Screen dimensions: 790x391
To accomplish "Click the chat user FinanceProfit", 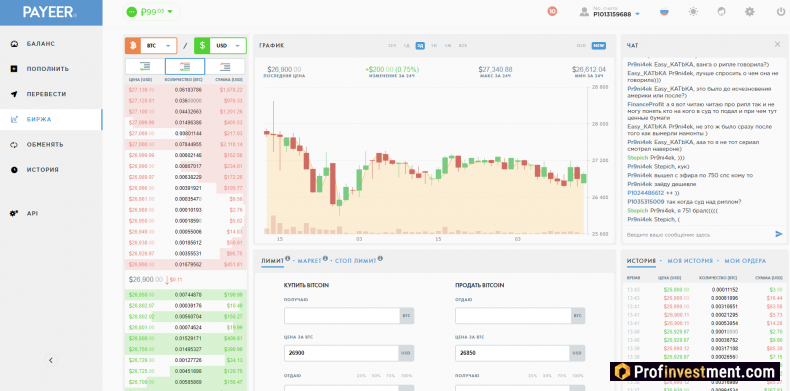I will pyautogui.click(x=645, y=104).
